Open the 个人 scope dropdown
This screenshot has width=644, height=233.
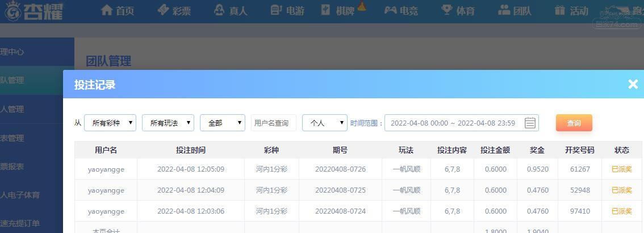coord(325,123)
